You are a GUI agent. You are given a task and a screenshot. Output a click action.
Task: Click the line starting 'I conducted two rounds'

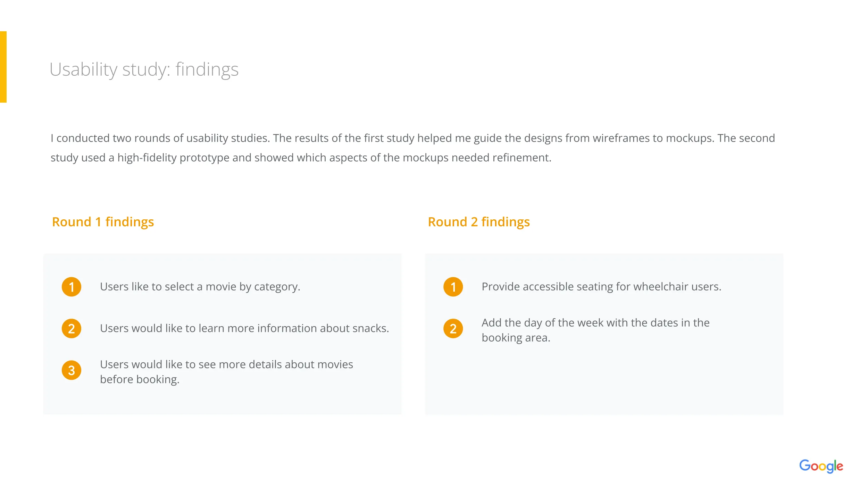click(412, 138)
